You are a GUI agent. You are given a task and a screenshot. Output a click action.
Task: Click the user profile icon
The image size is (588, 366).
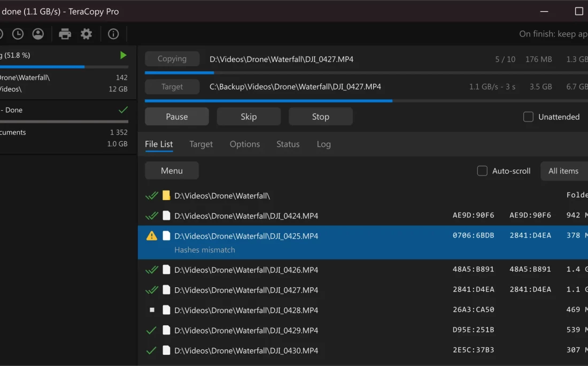[x=38, y=34]
